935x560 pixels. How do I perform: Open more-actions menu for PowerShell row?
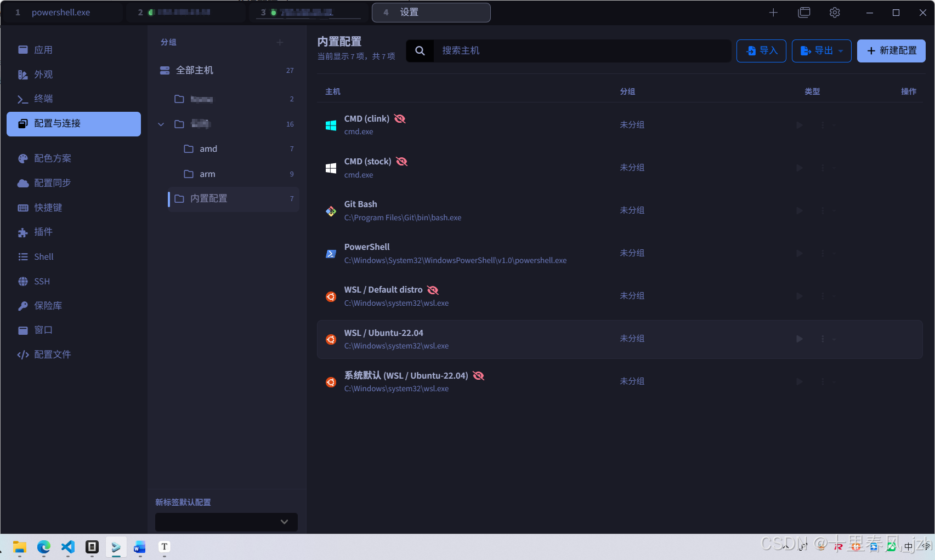click(x=823, y=253)
